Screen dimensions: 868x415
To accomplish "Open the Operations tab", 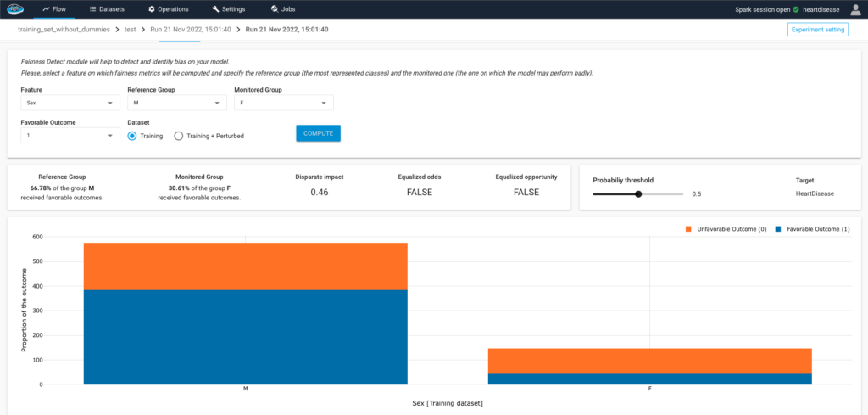I will pyautogui.click(x=169, y=9).
